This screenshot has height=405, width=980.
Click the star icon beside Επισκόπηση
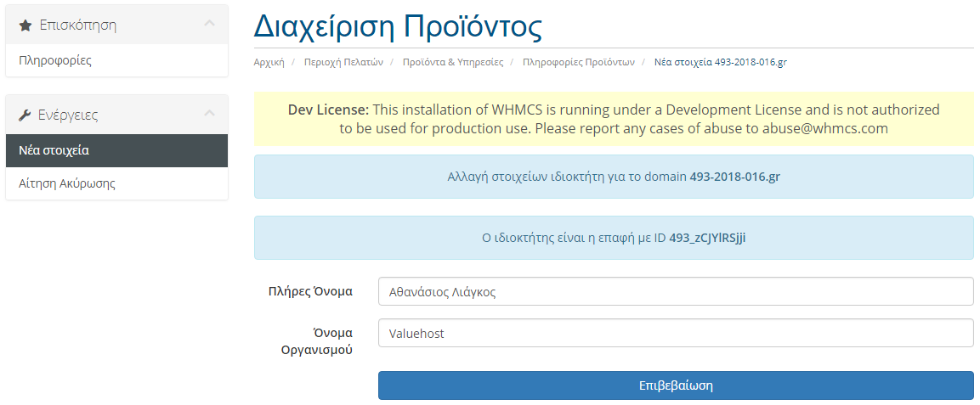[25, 25]
